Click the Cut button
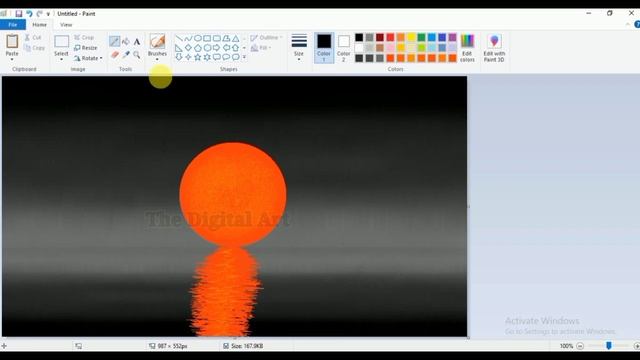The image size is (640, 360). coord(33,38)
